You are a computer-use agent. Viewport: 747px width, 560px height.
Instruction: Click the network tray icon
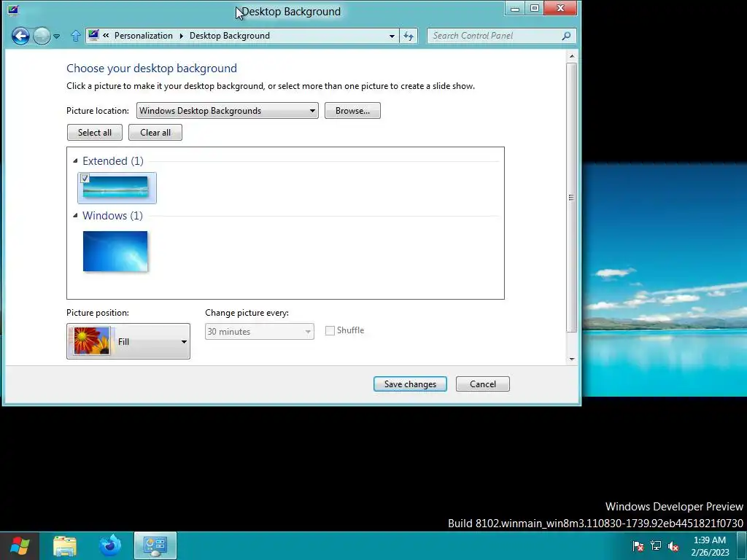(656, 545)
